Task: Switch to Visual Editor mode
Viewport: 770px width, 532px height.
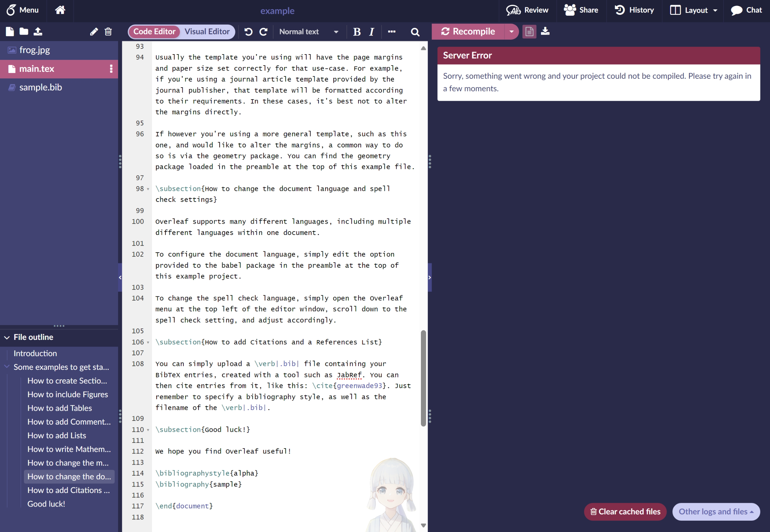Action: [207, 32]
